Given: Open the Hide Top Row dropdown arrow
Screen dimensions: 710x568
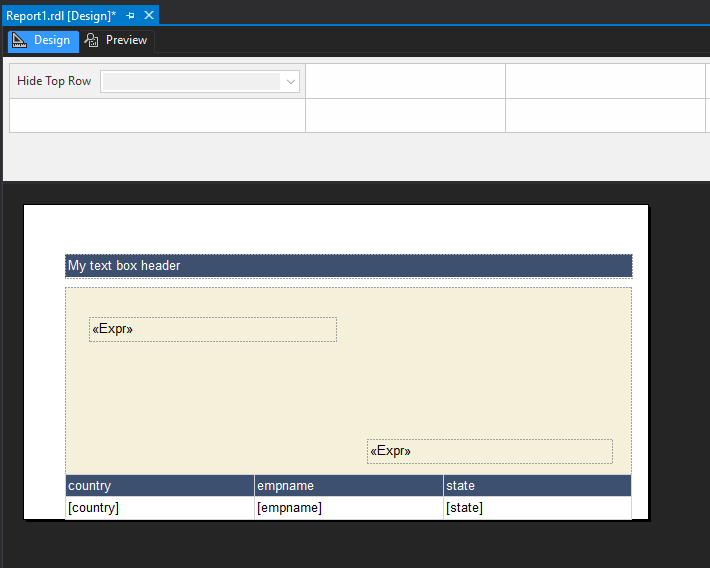Looking at the screenshot, I should tap(291, 82).
